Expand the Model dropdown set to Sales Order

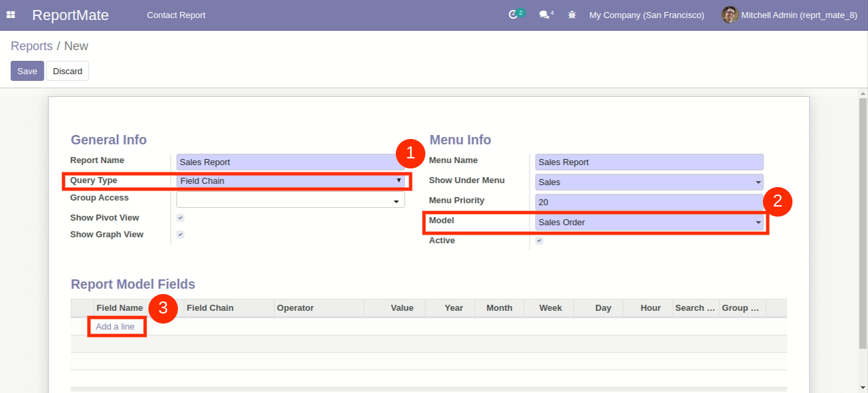point(649,222)
